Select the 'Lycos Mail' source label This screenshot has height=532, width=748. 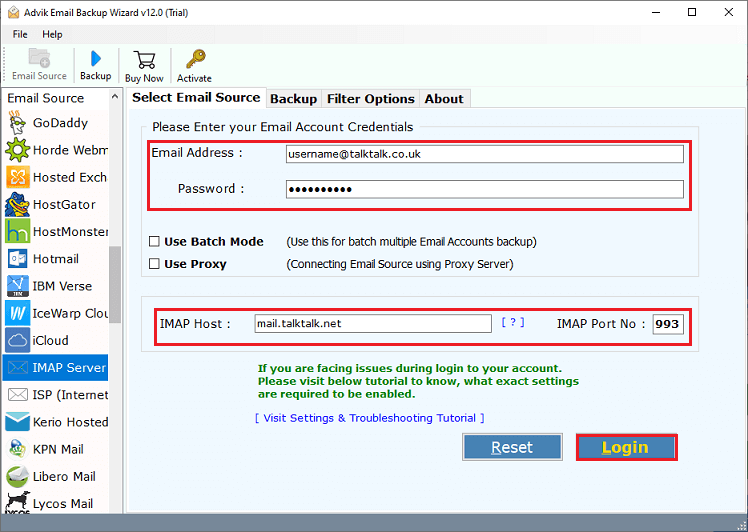[63, 503]
